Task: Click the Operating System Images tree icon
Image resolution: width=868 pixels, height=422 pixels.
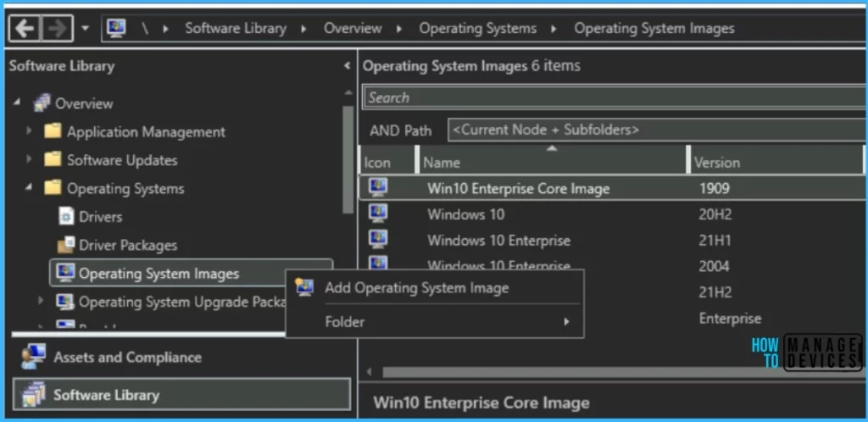Action: (65, 273)
